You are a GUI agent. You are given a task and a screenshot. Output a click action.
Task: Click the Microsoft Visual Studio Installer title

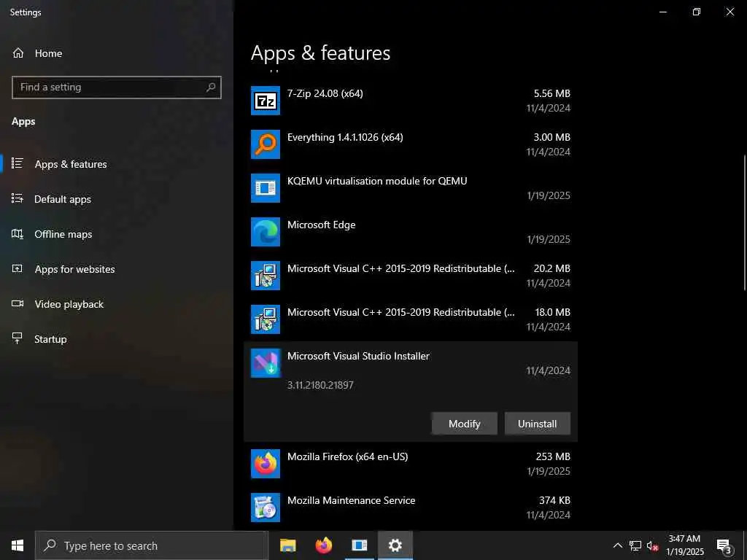click(358, 356)
